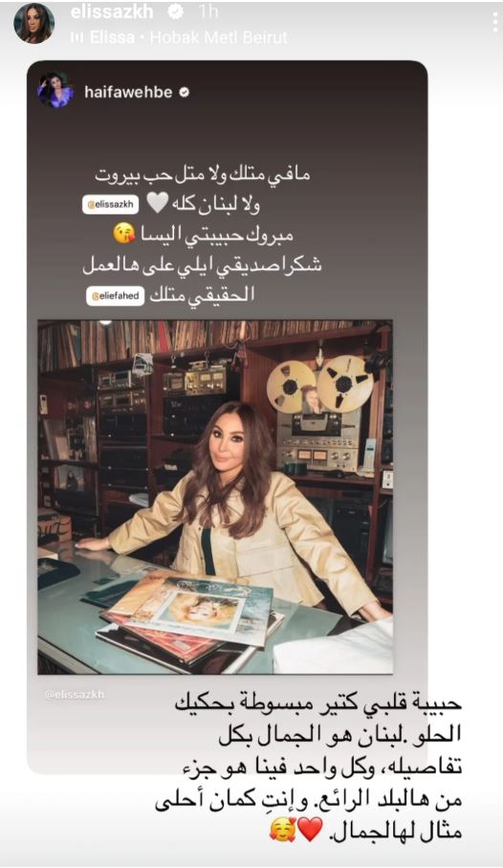This screenshot has height=868, width=503.
Task: Tap elissazkh profile picture at top
Action: coord(34,23)
